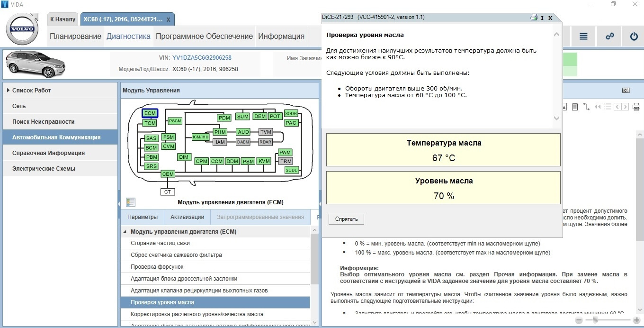Select Адаптация блока дроссельной заслонки

215,279
